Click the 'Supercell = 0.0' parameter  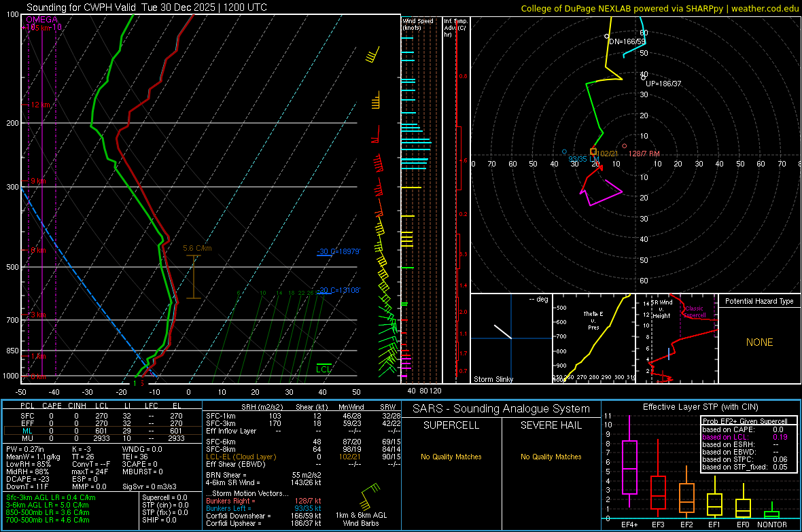click(164, 497)
